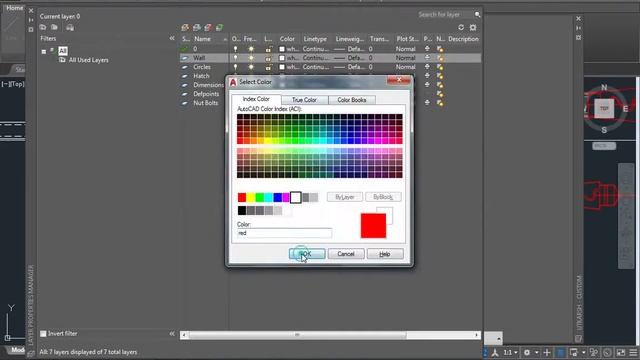Open the WCS dropdown under ViewCube
640x360 pixels.
pos(604,146)
